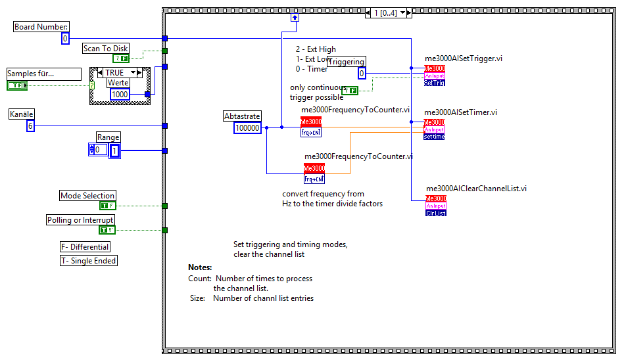Click the me3000AISetTrigger.vi label
Image resolution: width=626 pixels, height=364 pixels.
click(x=464, y=58)
